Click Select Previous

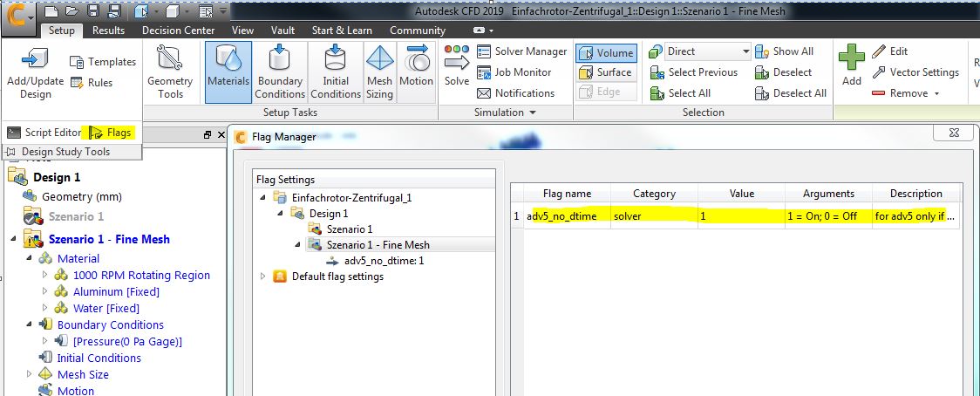tap(694, 72)
